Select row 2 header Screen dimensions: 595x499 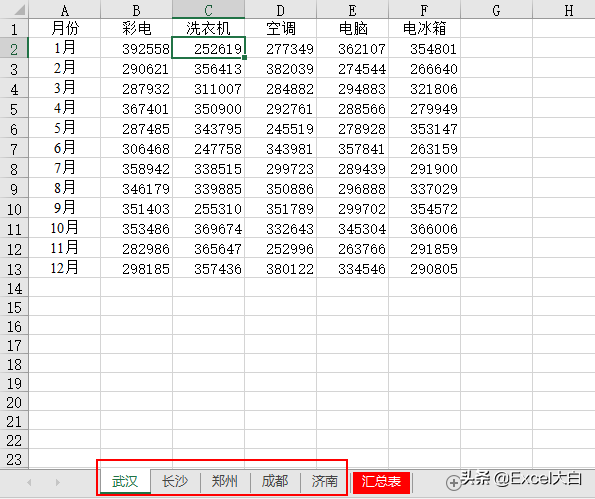[14, 49]
